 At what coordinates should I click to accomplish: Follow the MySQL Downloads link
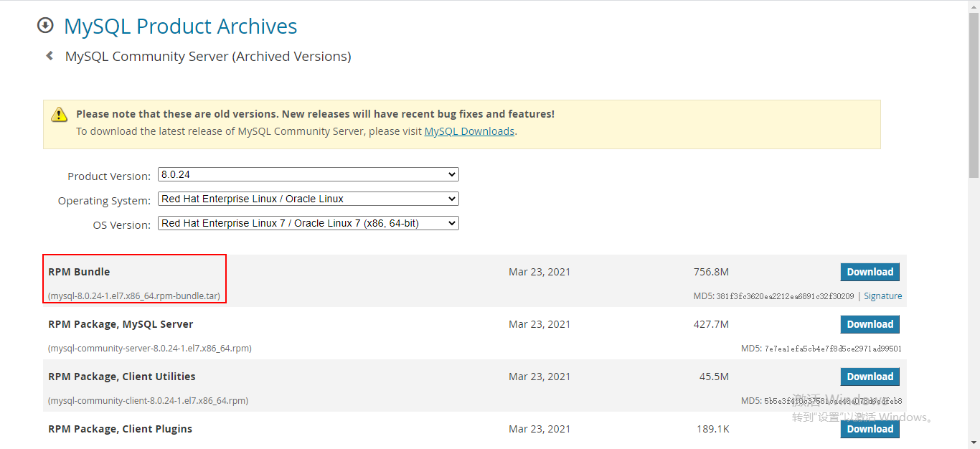click(x=469, y=131)
